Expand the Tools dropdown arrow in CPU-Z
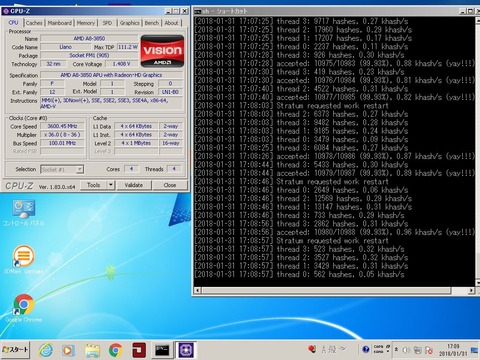The width and height of the screenshot is (480, 360). tap(111, 185)
